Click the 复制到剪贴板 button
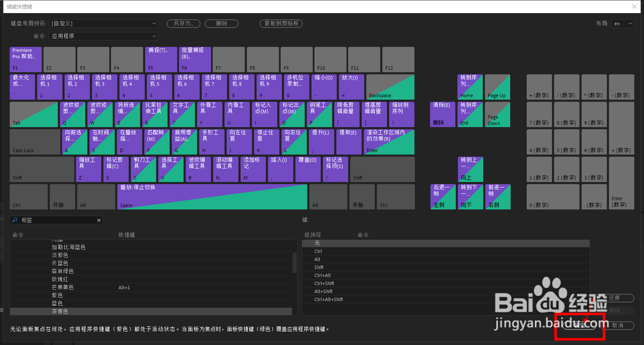This screenshot has width=644, height=345. [x=281, y=24]
